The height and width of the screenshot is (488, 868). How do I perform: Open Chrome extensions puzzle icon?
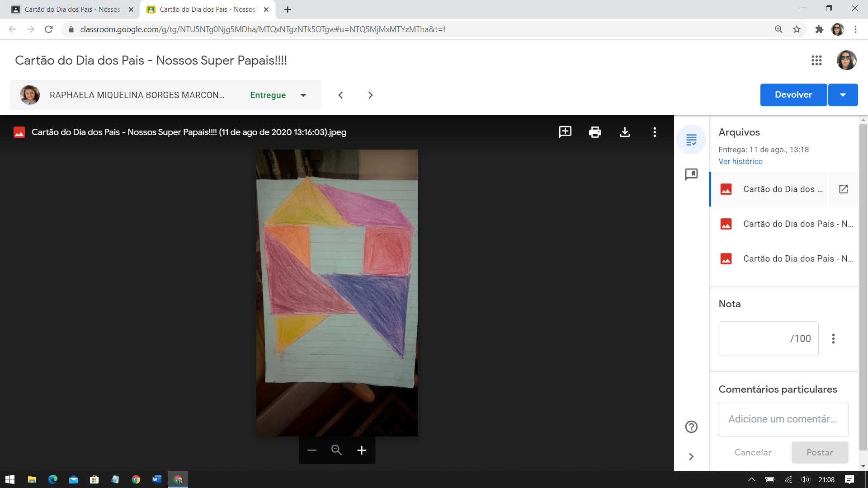[819, 29]
